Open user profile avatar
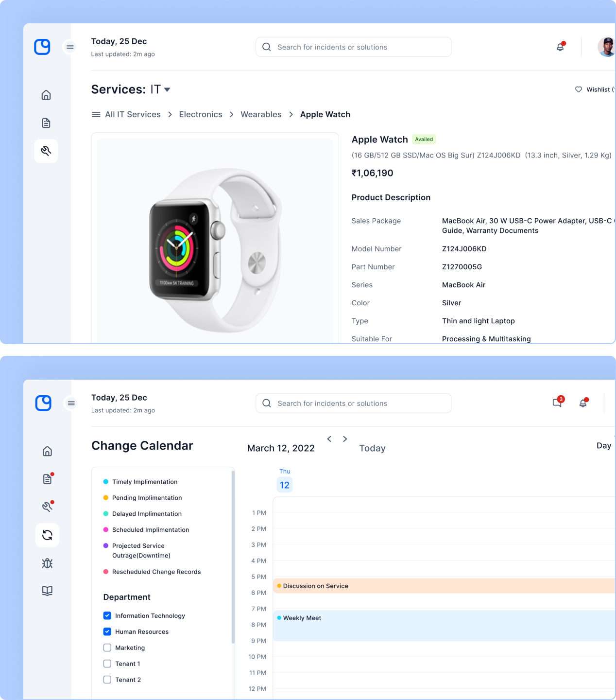This screenshot has width=616, height=700. pyautogui.click(x=606, y=47)
